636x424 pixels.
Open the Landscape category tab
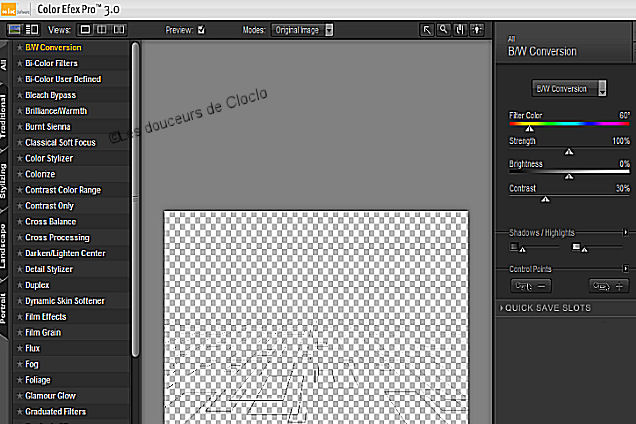pos(5,243)
